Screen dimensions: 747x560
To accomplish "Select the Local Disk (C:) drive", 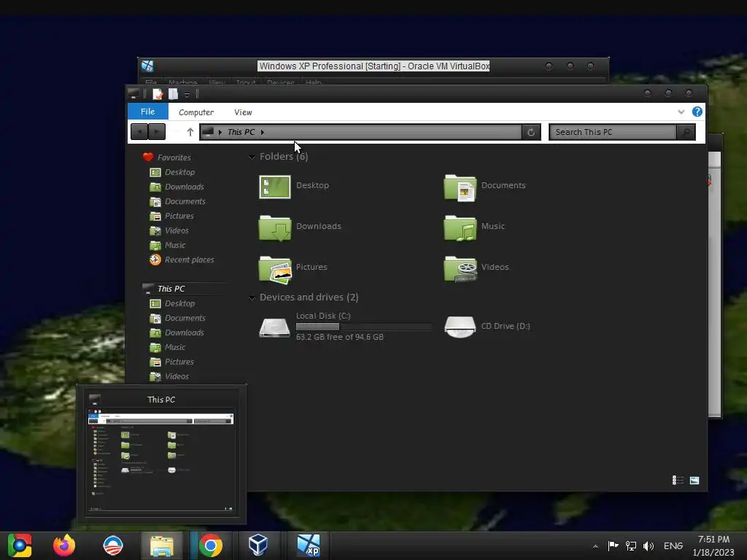I will coord(274,327).
